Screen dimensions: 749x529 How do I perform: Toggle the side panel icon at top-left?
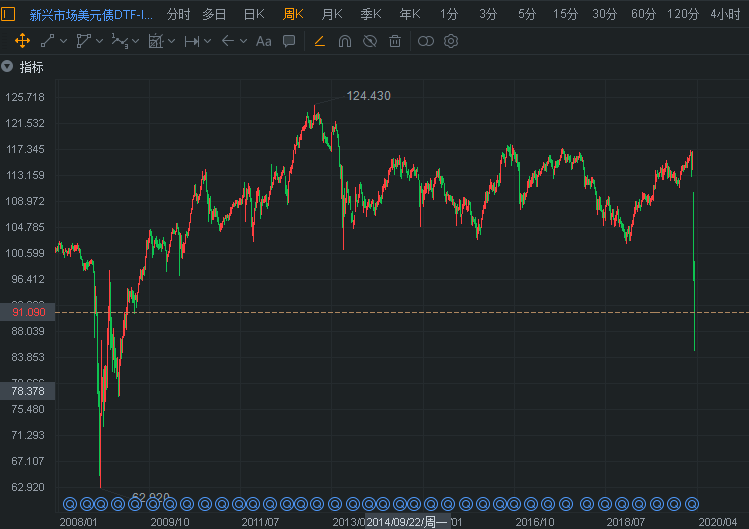coord(9,14)
